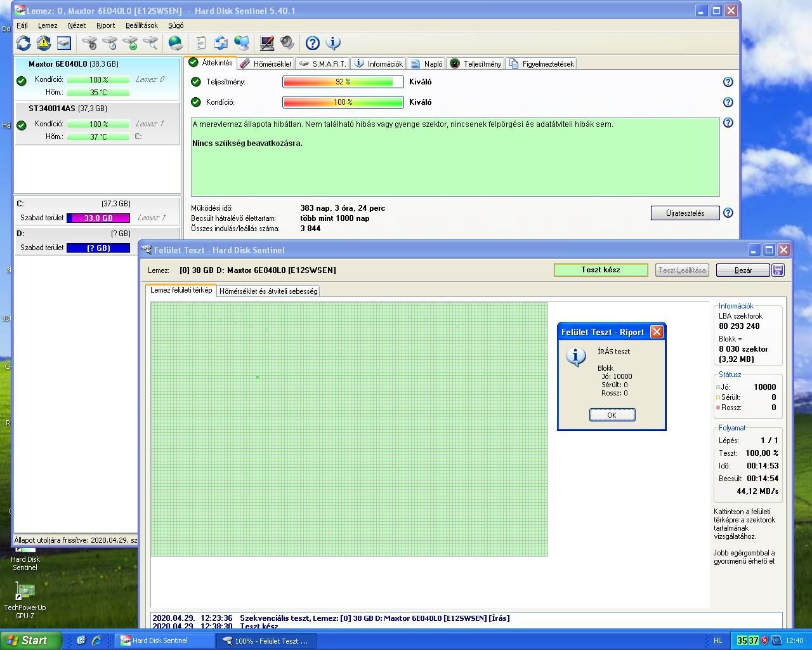Image resolution: width=812 pixels, height=650 pixels.
Task: Click the darker green block in surface map
Action: coord(258,377)
